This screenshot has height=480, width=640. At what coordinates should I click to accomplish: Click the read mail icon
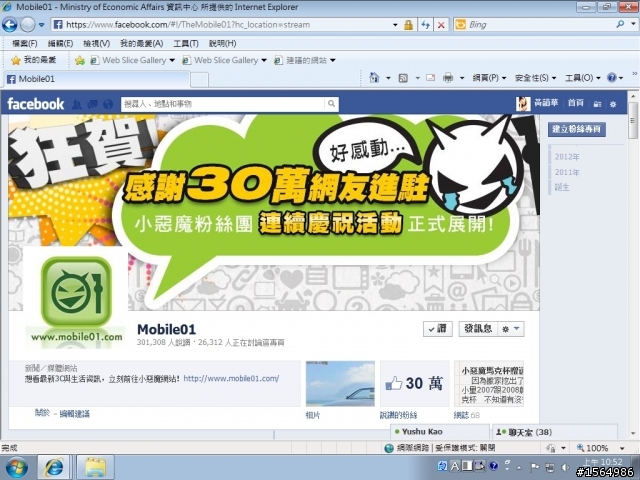(430, 77)
